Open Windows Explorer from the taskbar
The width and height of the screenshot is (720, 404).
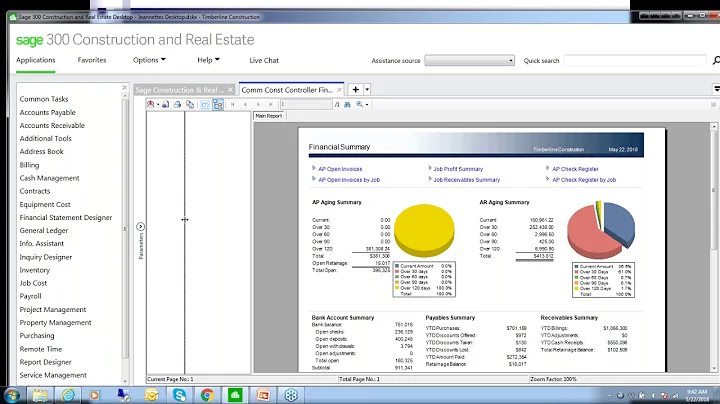(40, 395)
